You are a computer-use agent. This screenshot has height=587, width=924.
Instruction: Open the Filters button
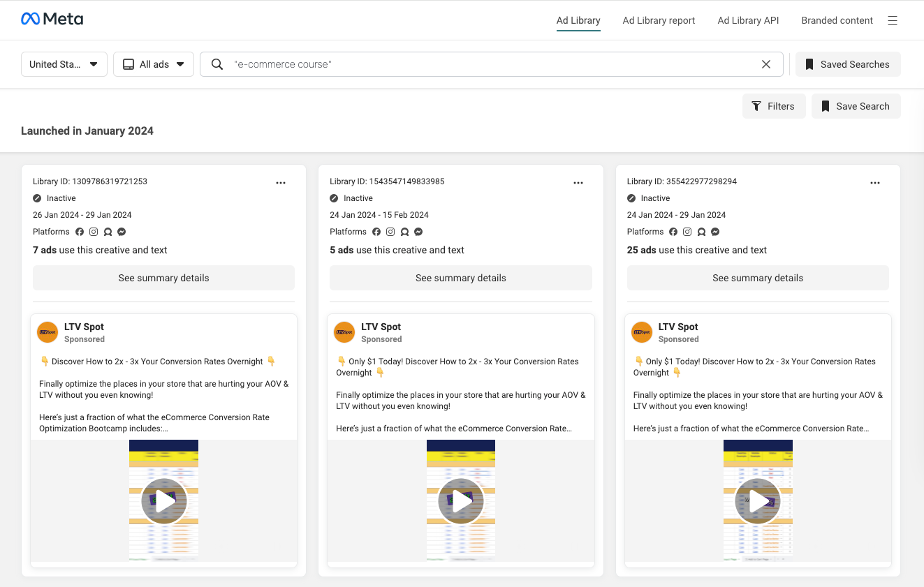[774, 106]
